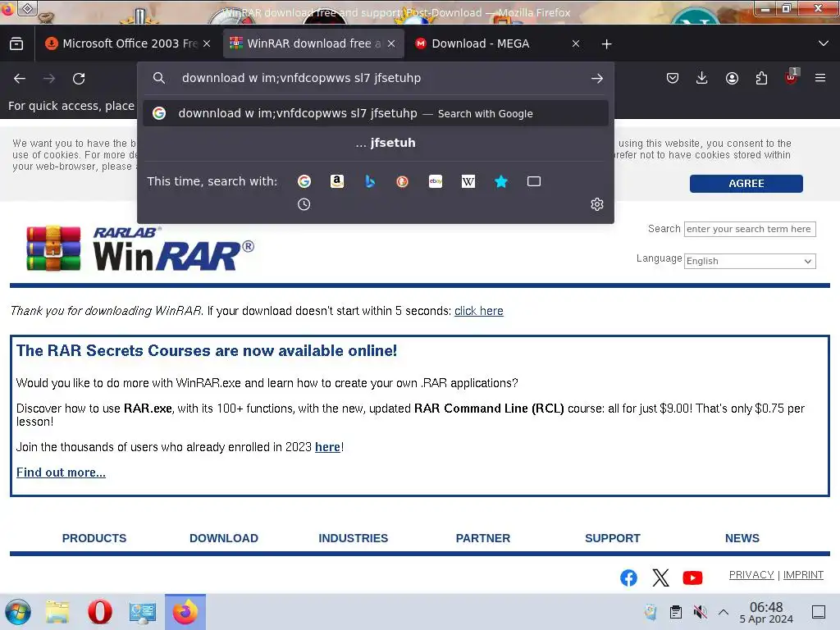Click the Firefox taskbar button
Screen dimensions: 840x630
(x=185, y=612)
